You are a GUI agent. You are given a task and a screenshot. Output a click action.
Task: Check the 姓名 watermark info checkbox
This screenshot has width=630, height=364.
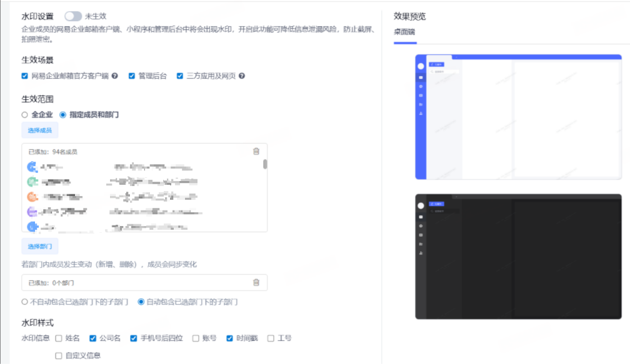(59, 338)
